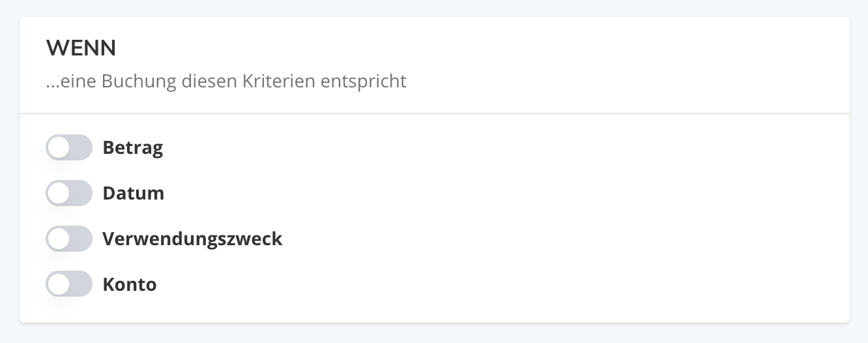The width and height of the screenshot is (868, 343).
Task: Turn on the Datum criterion switch
Action: click(x=69, y=194)
